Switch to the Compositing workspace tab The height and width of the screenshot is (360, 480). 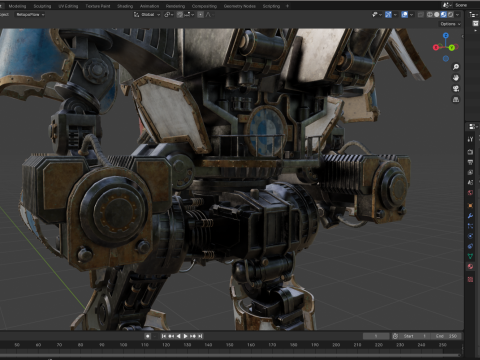coord(204,6)
